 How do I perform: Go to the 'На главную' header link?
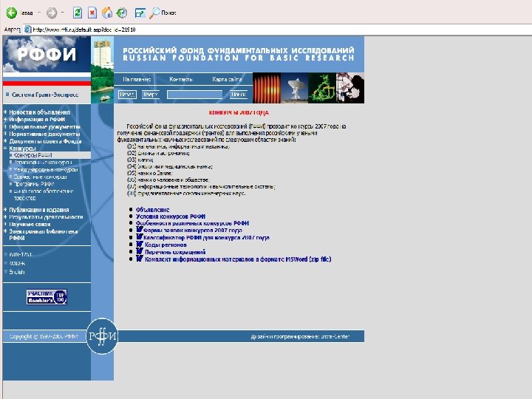pyautogui.click(x=137, y=79)
